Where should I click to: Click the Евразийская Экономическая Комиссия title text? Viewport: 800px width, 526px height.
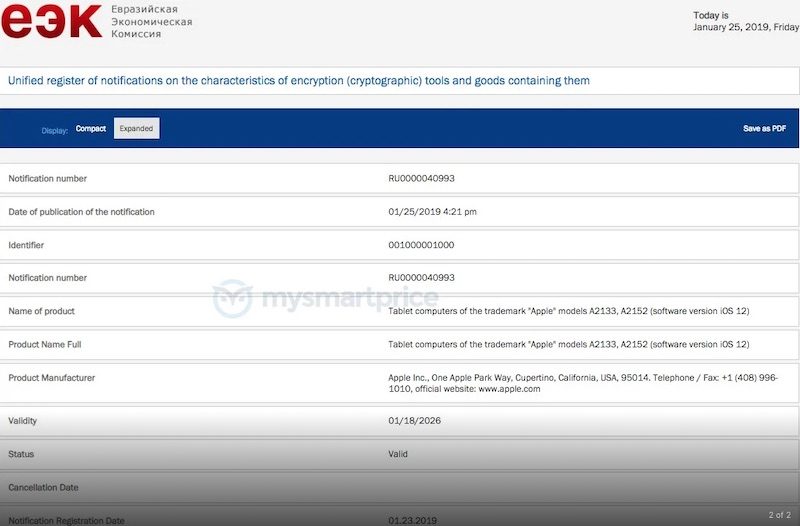click(x=152, y=21)
